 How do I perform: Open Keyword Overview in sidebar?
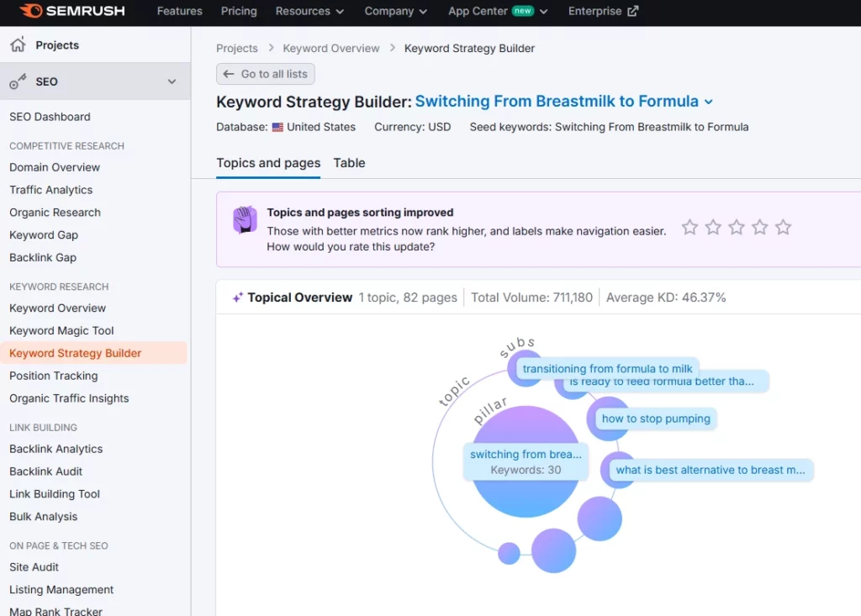coord(58,308)
